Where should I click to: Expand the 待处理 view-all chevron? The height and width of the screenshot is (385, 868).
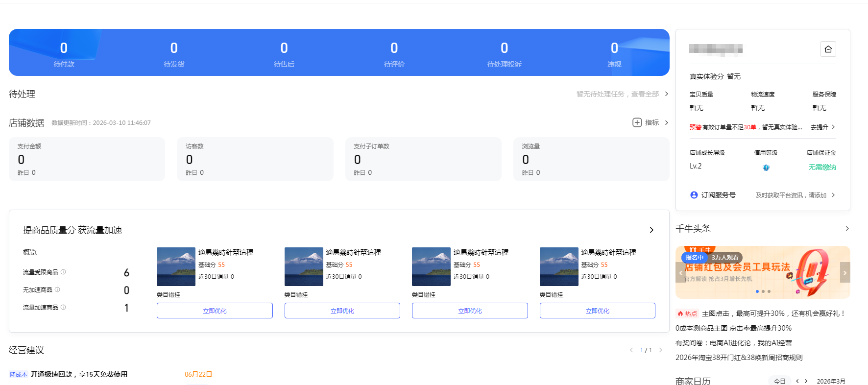(x=666, y=94)
